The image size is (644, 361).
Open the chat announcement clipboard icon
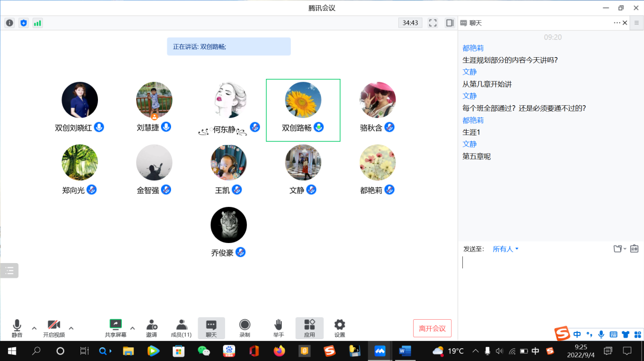point(634,249)
